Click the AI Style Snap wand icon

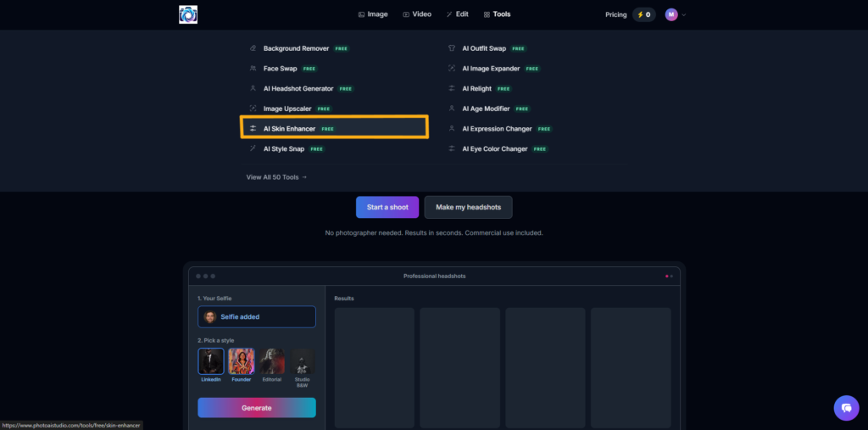(253, 148)
